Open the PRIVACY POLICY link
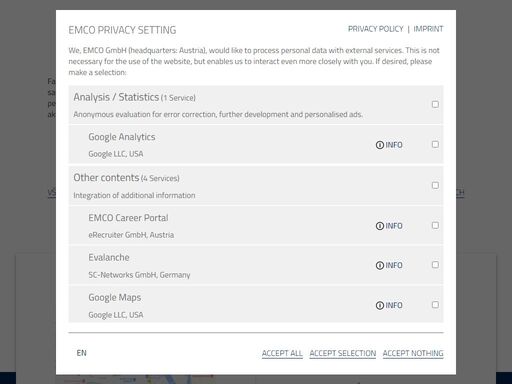 pyautogui.click(x=376, y=29)
